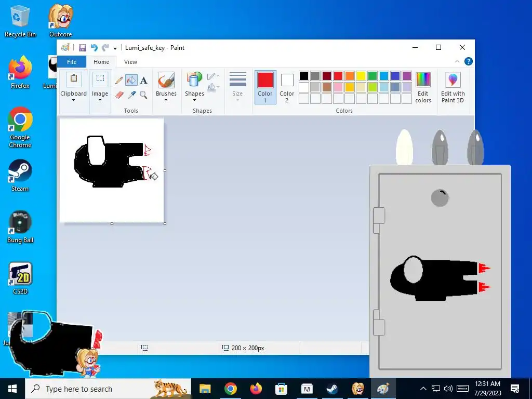Expand Shapes dropdown arrow
The height and width of the screenshot is (399, 532).
pyautogui.click(x=194, y=100)
